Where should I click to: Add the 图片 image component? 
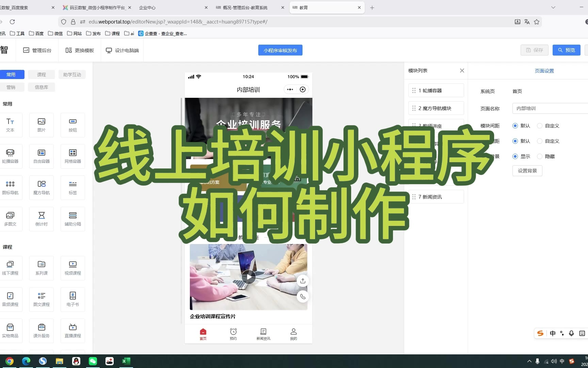point(42,125)
